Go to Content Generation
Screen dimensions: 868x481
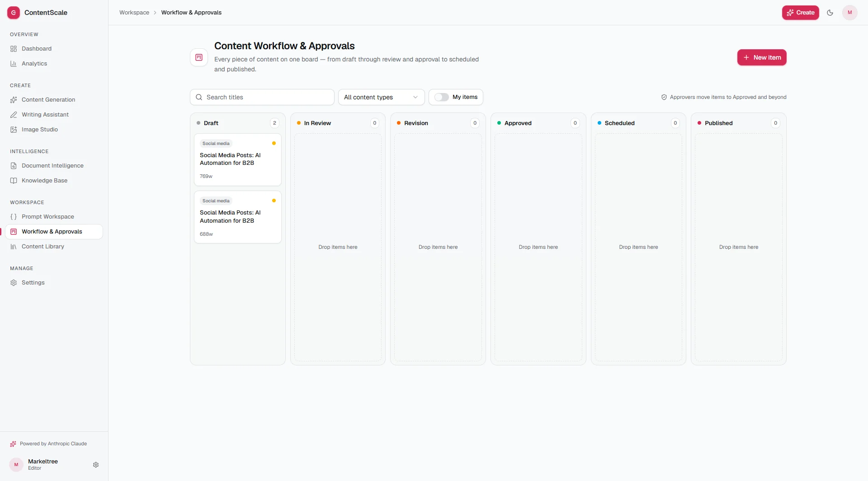(54, 100)
